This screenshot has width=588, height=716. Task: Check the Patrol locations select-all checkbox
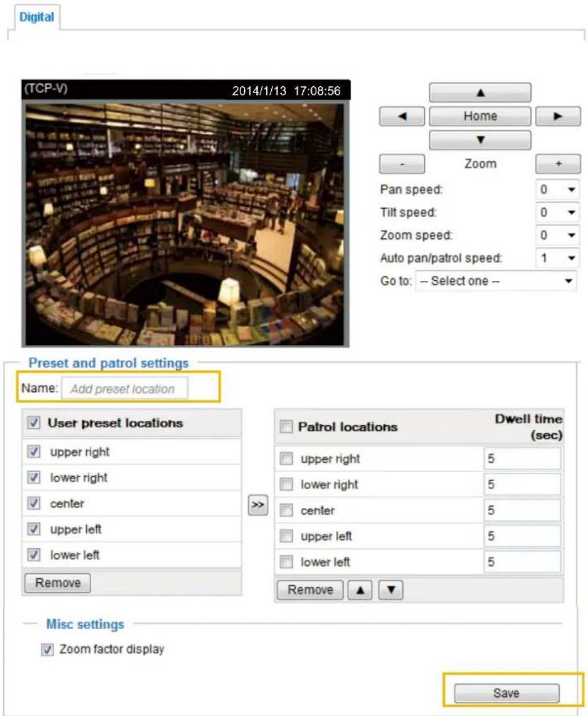(286, 426)
